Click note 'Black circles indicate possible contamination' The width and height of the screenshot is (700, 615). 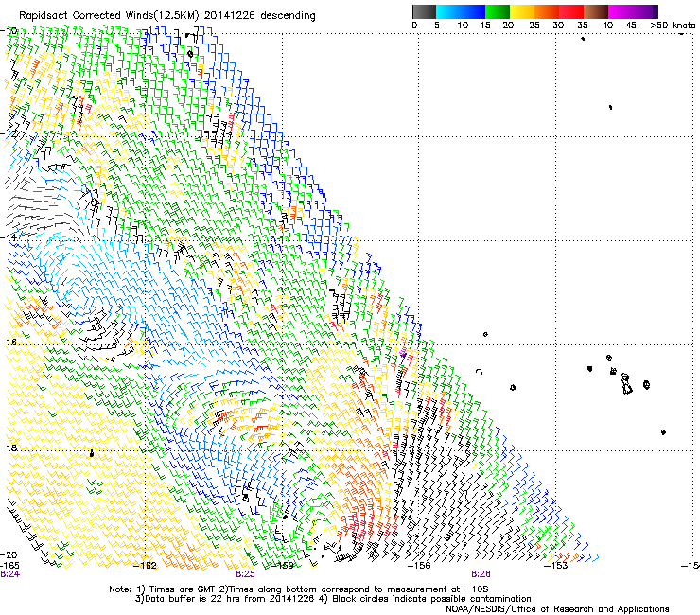coord(431,599)
